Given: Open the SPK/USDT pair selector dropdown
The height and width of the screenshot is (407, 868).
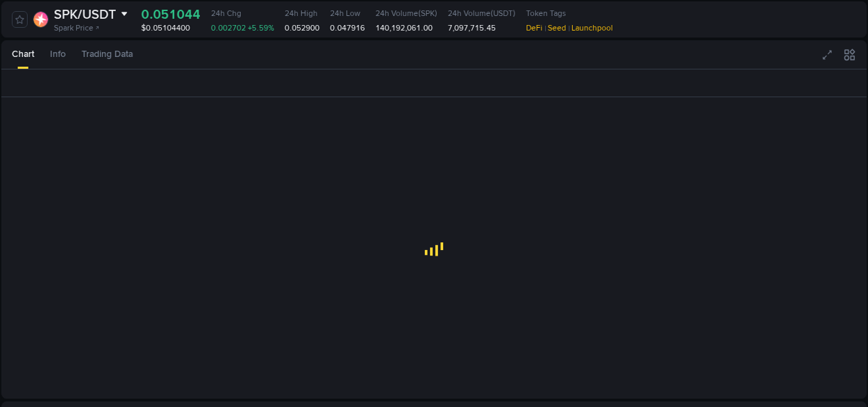Looking at the screenshot, I should pyautogui.click(x=124, y=13).
